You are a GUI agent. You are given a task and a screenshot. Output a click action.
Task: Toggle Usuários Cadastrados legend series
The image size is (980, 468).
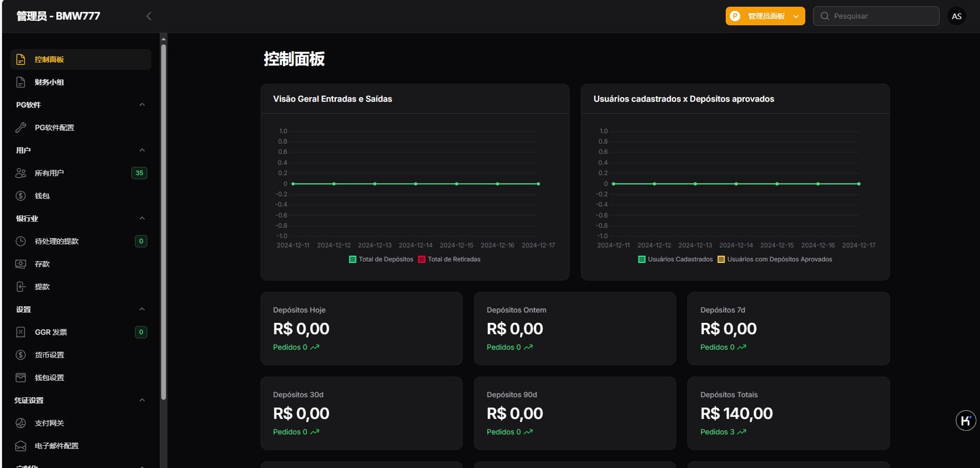coord(642,259)
